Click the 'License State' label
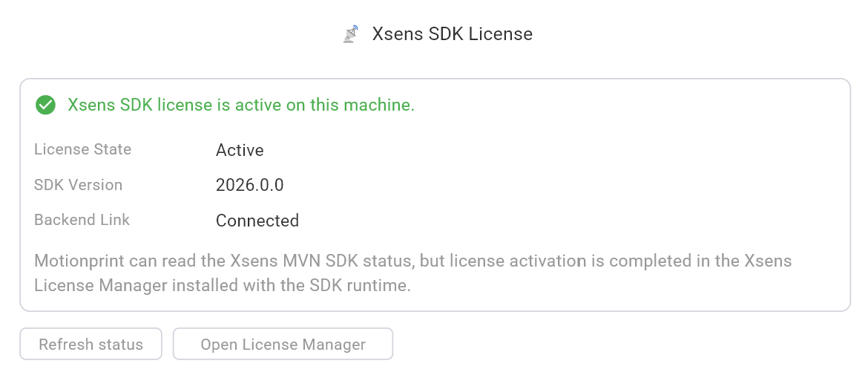 click(x=82, y=149)
